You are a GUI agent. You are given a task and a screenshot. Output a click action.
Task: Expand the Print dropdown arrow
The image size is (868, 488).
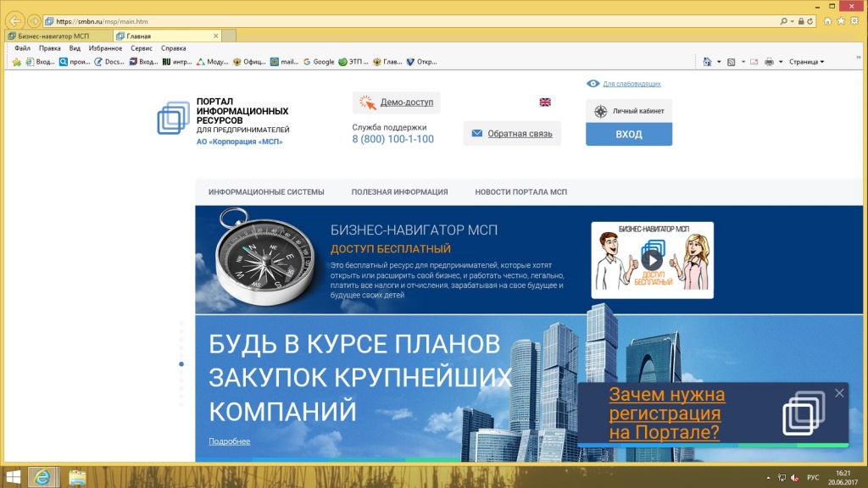781,62
